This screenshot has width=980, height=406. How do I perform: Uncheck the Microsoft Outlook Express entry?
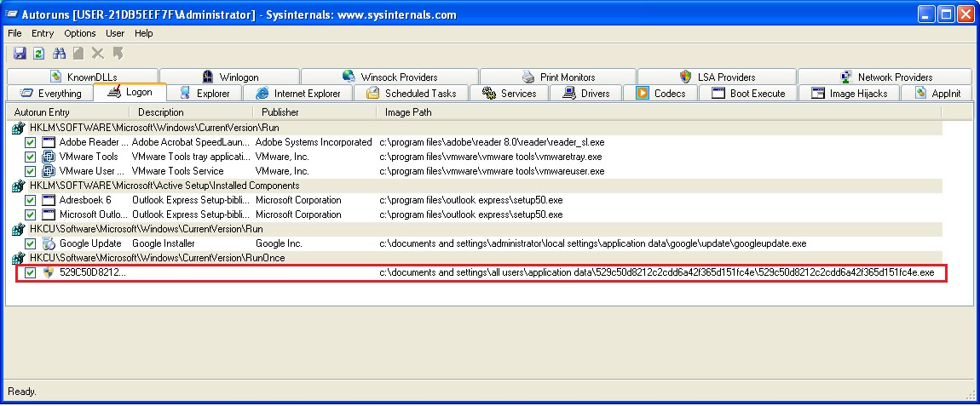30,214
